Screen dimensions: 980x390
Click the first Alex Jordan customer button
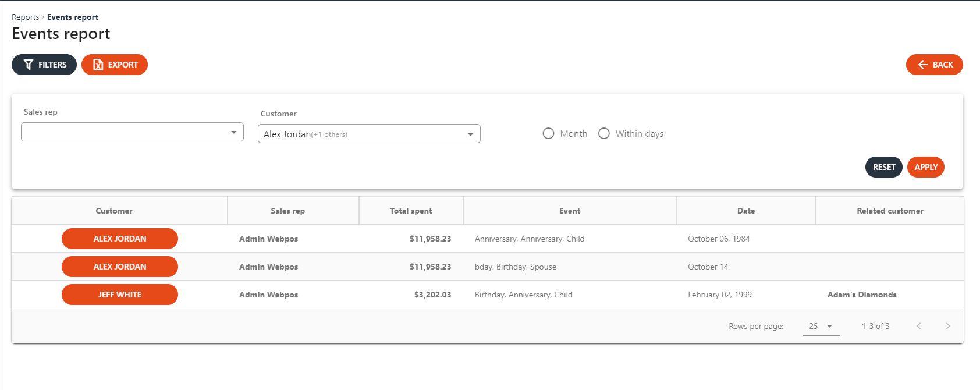click(x=120, y=239)
